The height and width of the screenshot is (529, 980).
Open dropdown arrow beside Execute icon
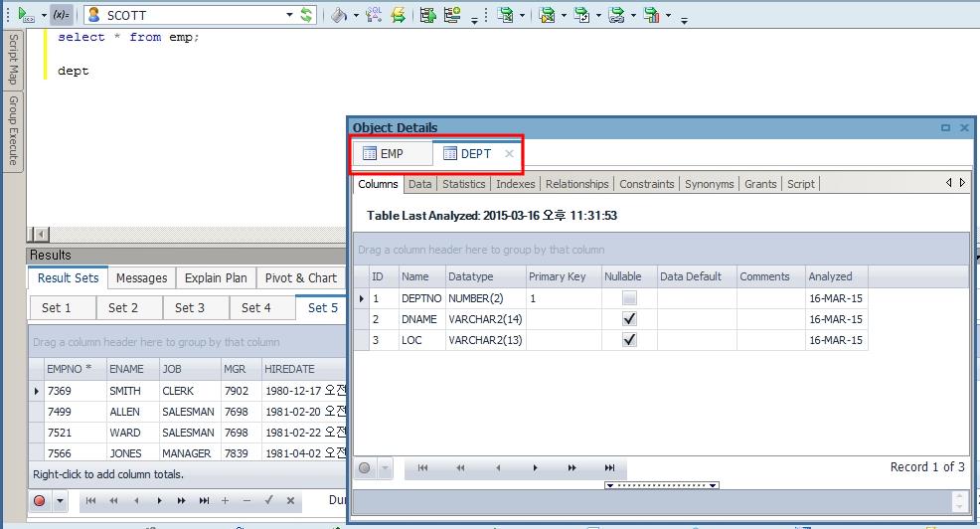coord(44,15)
